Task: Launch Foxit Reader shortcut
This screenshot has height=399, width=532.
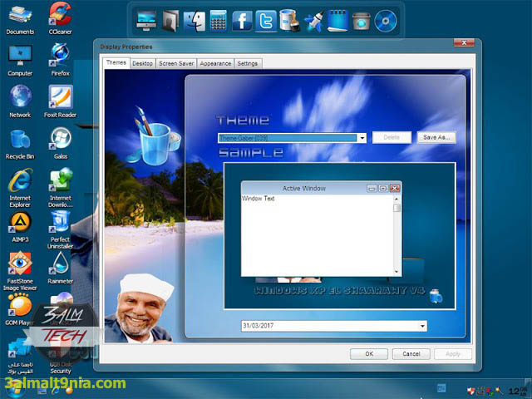Action: tap(60, 101)
